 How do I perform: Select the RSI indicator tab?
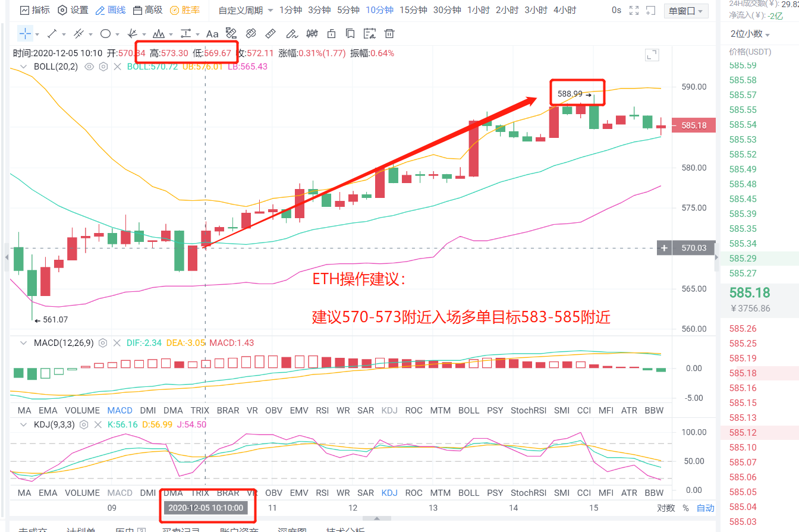tap(322, 410)
